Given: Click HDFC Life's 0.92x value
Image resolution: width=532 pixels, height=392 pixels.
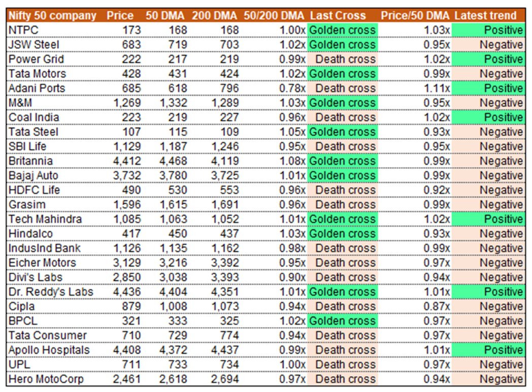Looking at the screenshot, I should click(x=437, y=190).
